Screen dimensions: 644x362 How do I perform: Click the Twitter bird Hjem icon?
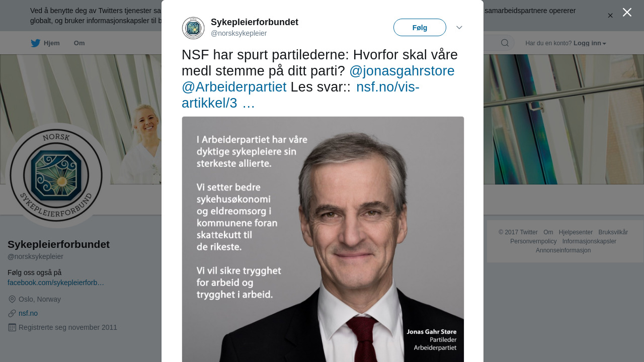click(x=36, y=43)
